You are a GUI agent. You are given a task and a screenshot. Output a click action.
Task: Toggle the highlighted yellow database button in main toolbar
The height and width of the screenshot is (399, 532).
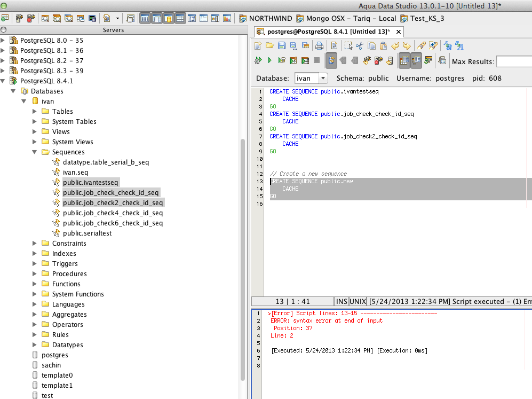pyautogui.click(x=168, y=18)
